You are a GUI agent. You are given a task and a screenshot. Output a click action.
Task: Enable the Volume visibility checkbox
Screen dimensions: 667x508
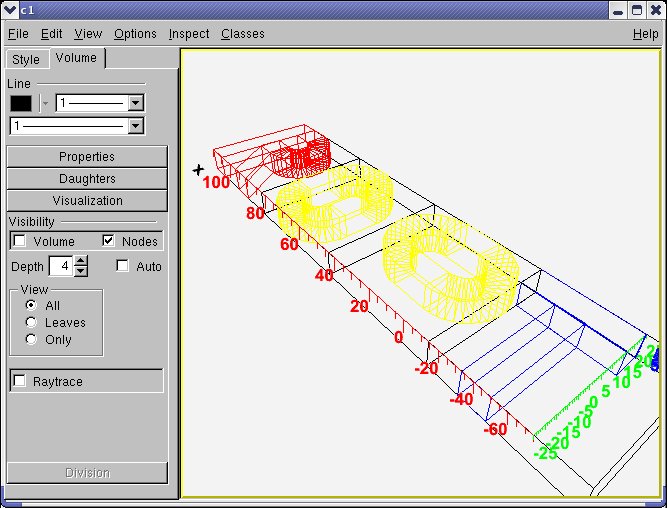tap(19, 242)
